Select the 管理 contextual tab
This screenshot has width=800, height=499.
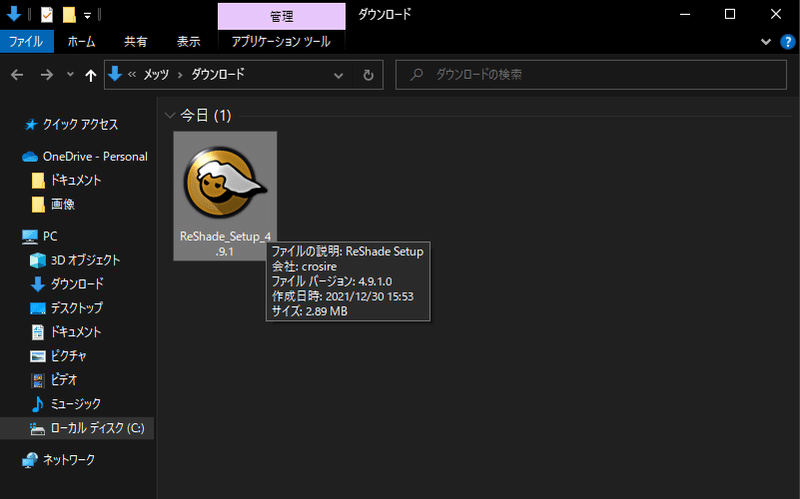(281, 16)
